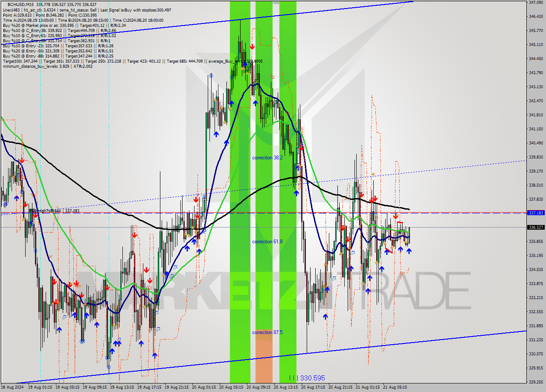Select the 'correction 61.8' label
Image resolution: width=546 pixels, height=392 pixels.
(267, 242)
